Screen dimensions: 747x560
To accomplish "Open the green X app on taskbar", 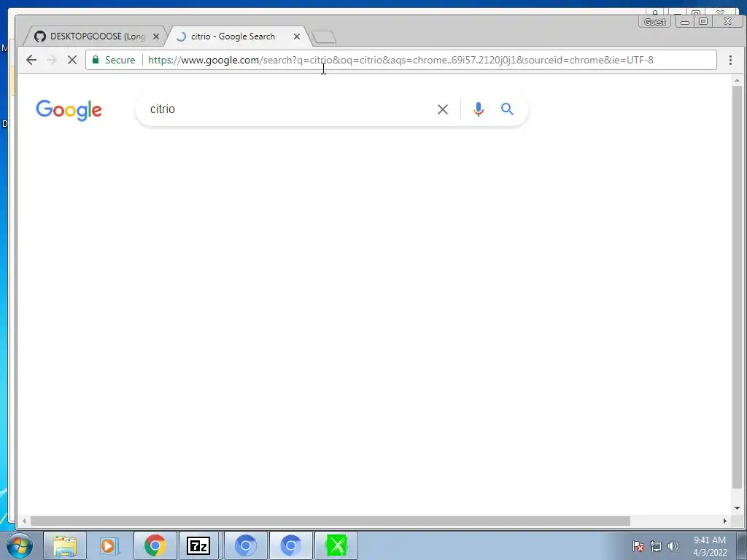I will (336, 545).
